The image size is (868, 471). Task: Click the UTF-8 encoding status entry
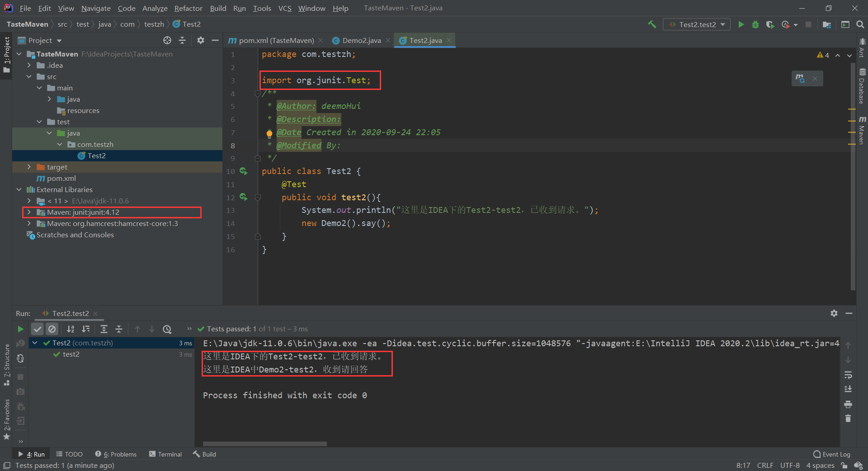coord(790,466)
